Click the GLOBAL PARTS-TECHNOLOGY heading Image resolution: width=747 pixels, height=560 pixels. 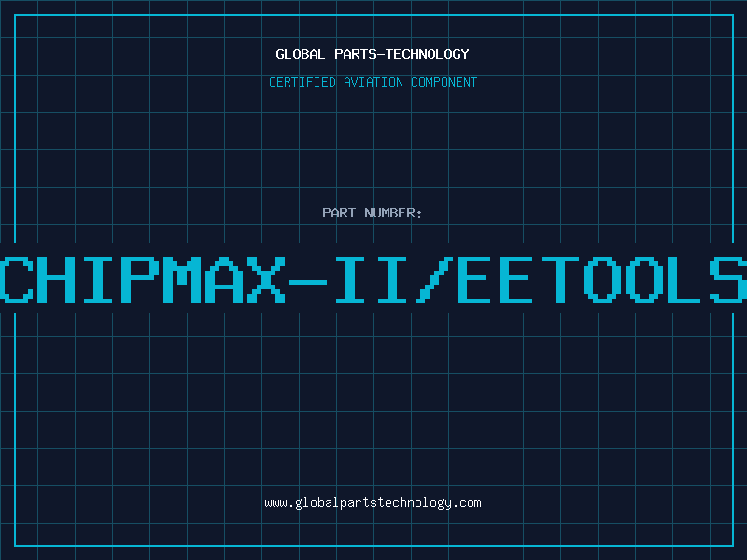373,54
